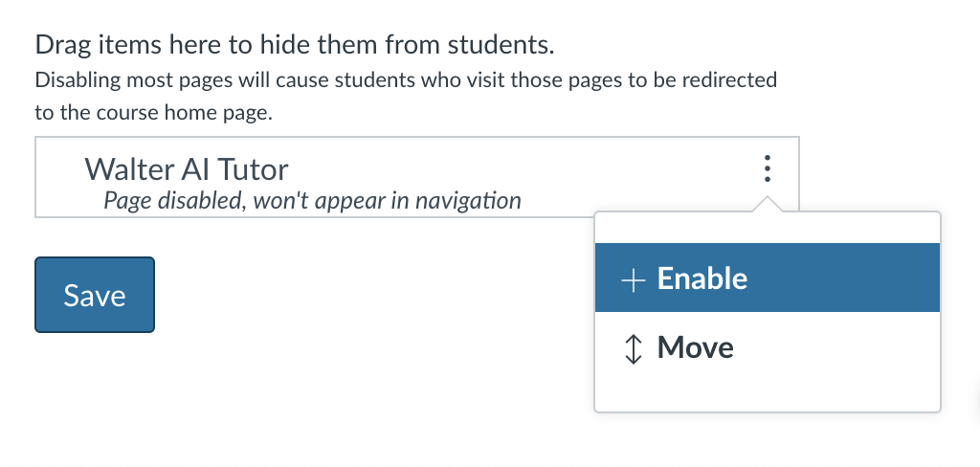The width and height of the screenshot is (980, 467).
Task: Choose Move in the popup menu
Action: [767, 346]
